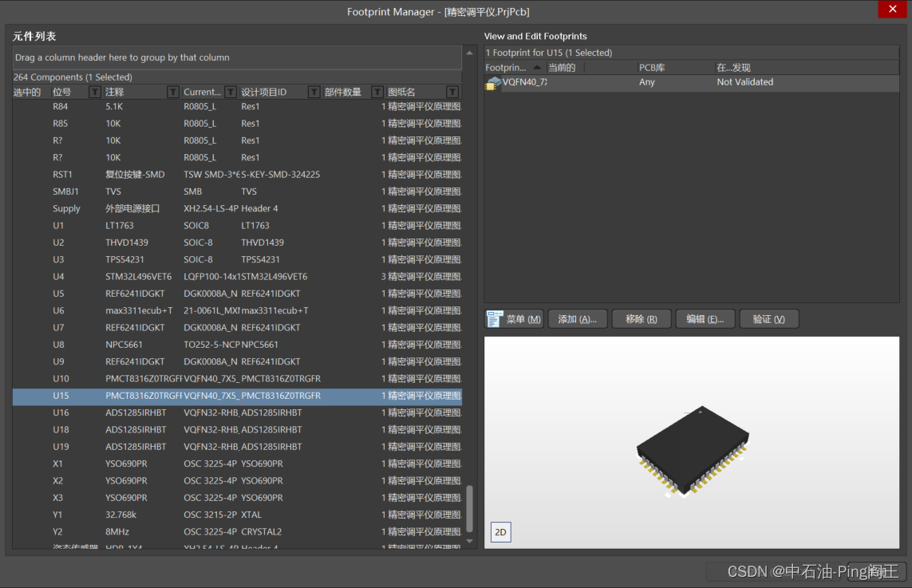This screenshot has width=912, height=588.
Task: Open the filter for the 注释 column
Action: coord(172,93)
